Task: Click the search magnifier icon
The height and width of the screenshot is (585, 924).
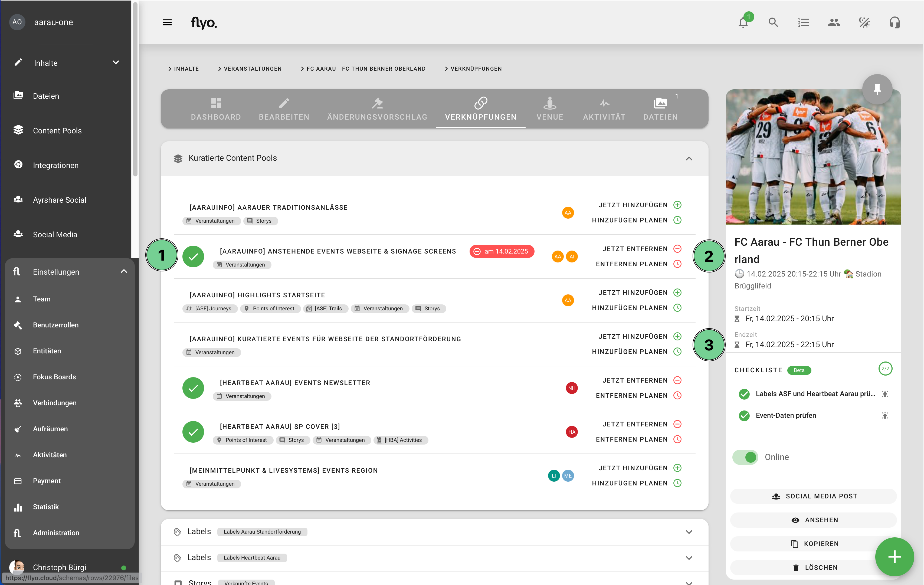Action: [773, 23]
